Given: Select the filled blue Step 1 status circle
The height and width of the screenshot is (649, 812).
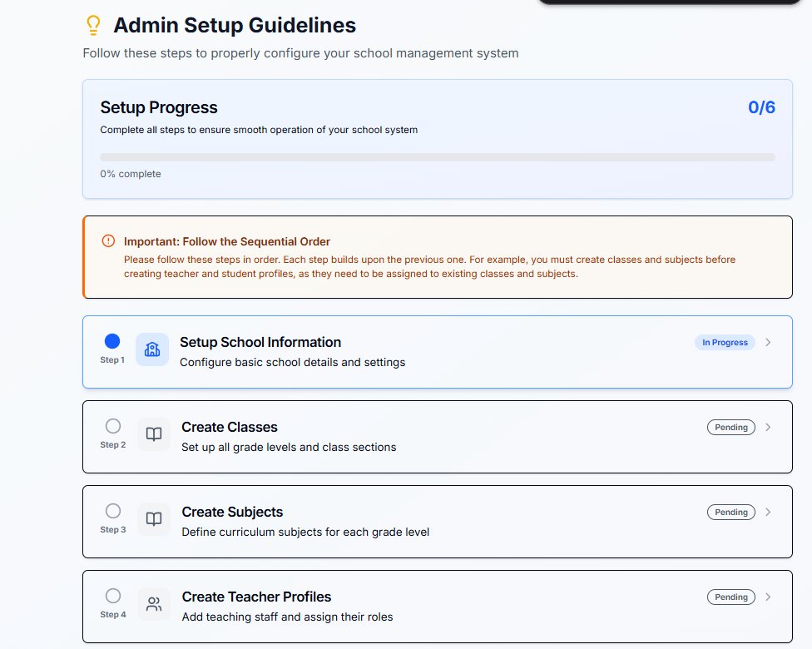Looking at the screenshot, I should [112, 341].
